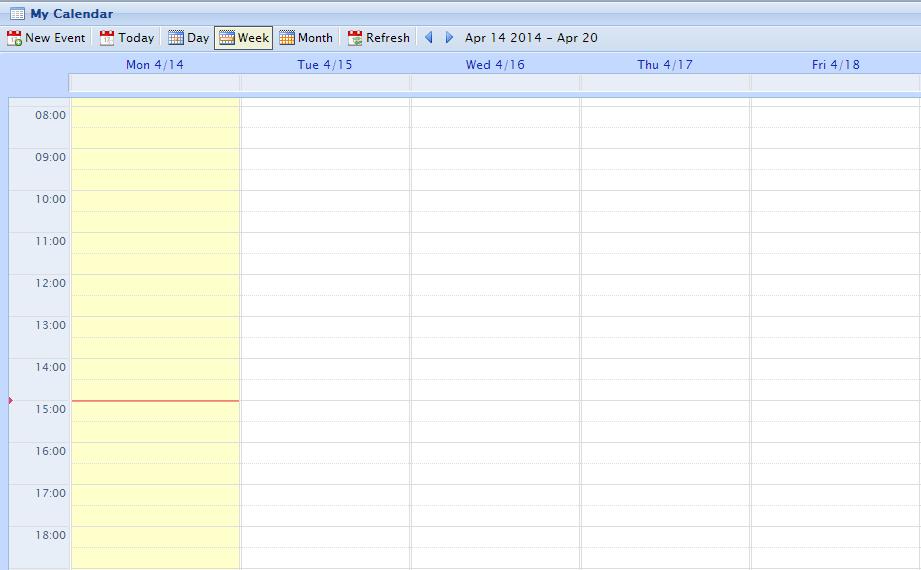Viewport: 921px width, 570px height.
Task: Click the 17:00 time label
Action: point(51,493)
